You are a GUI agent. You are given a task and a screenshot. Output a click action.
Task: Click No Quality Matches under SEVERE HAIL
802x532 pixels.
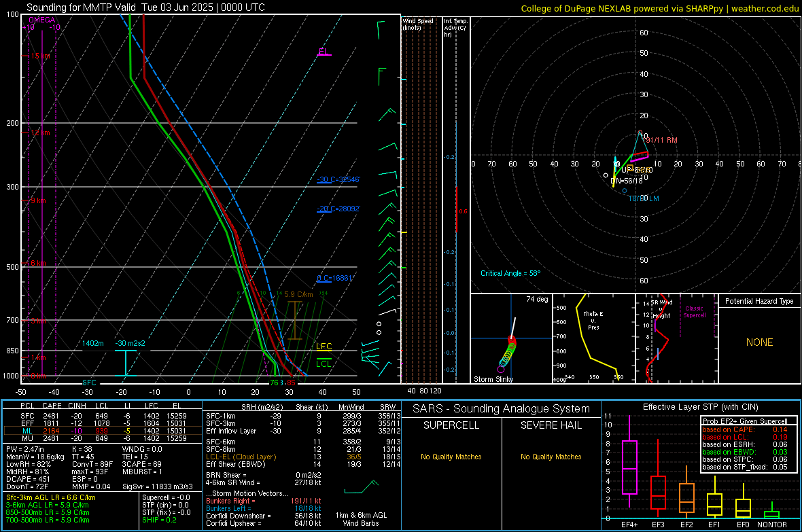(551, 457)
